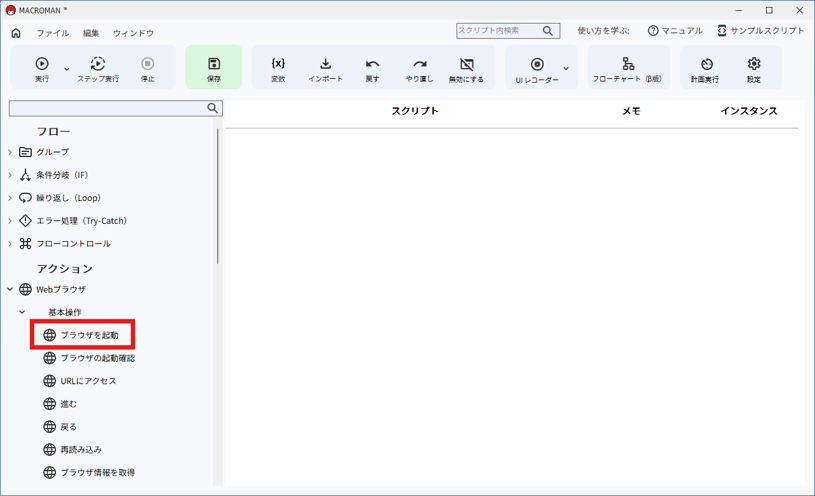815x496 pixels.
Task: Open the ファイル menu
Action: 52,33
